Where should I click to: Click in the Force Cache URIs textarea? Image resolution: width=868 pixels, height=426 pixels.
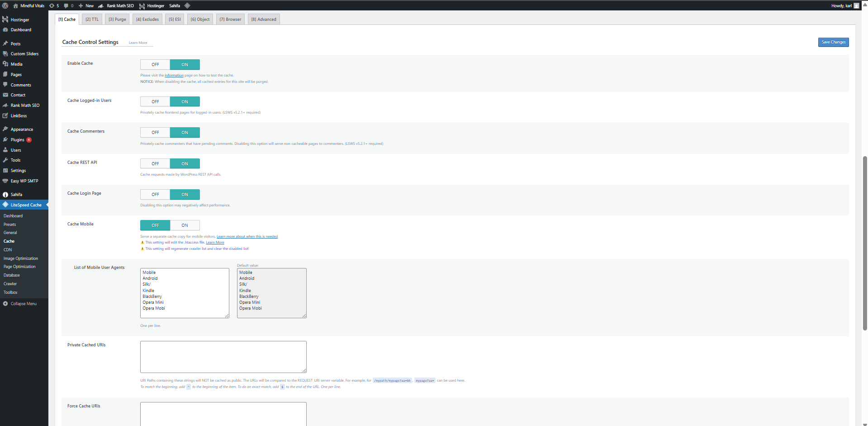point(223,414)
